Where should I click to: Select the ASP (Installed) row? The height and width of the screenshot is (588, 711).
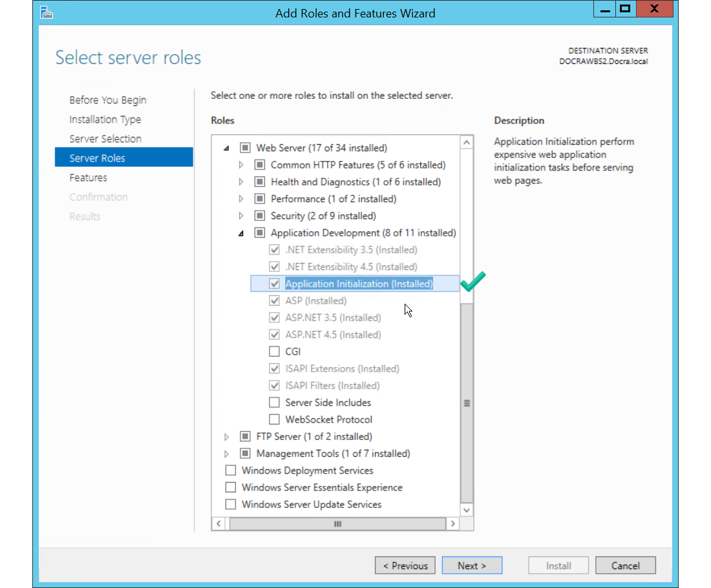(316, 300)
